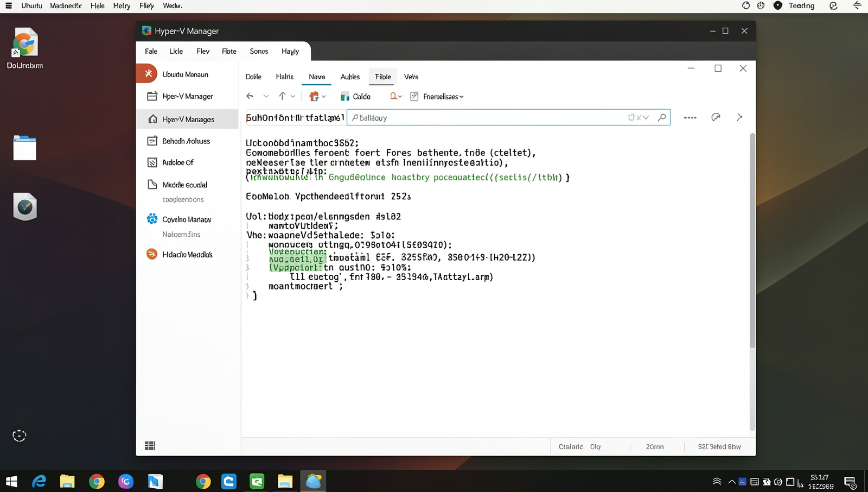Image resolution: width=868 pixels, height=492 pixels.
Task: Open Hdacilo Meodlos sidebar item
Action: (187, 254)
